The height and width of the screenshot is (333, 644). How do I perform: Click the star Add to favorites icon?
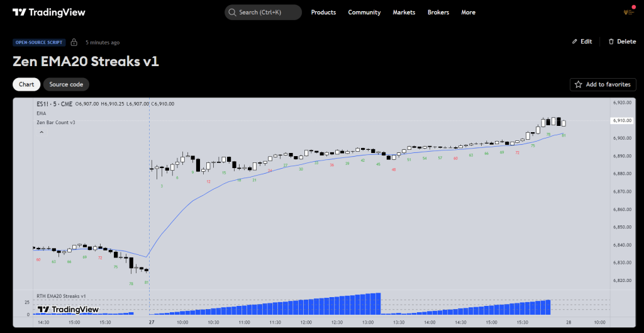pyautogui.click(x=579, y=84)
